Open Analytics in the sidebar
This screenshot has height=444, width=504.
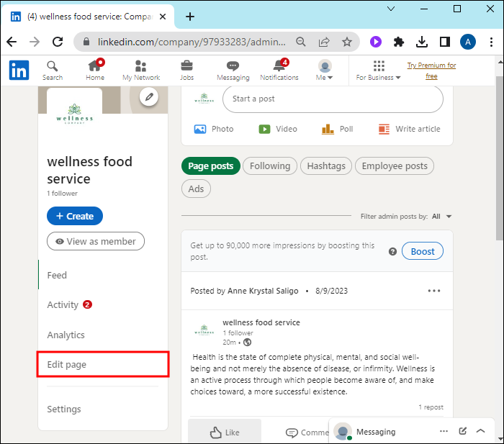pos(66,335)
